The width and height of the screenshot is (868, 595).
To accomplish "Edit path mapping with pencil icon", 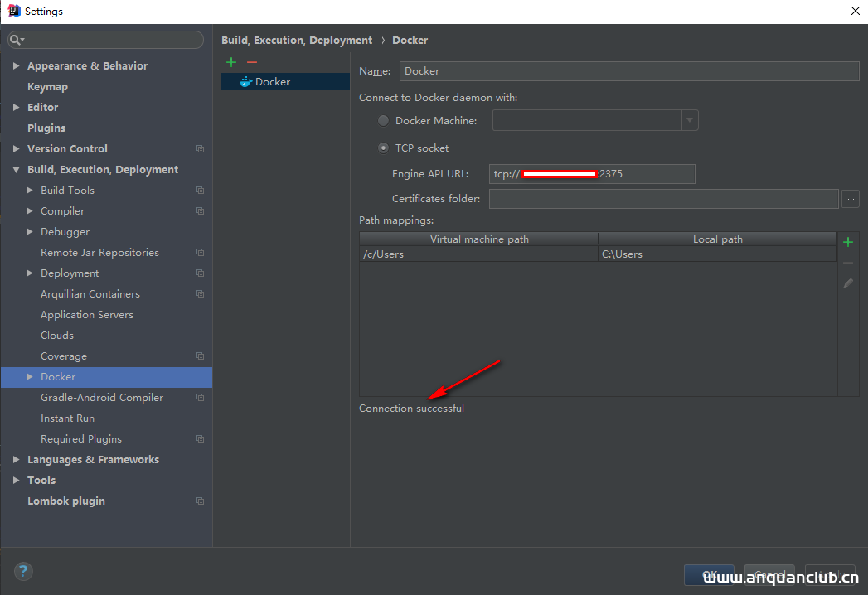I will (x=848, y=283).
